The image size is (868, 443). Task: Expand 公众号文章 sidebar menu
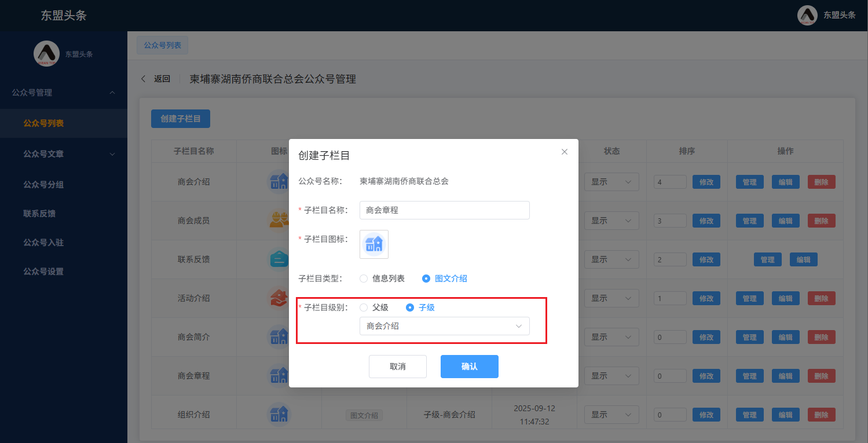64,154
